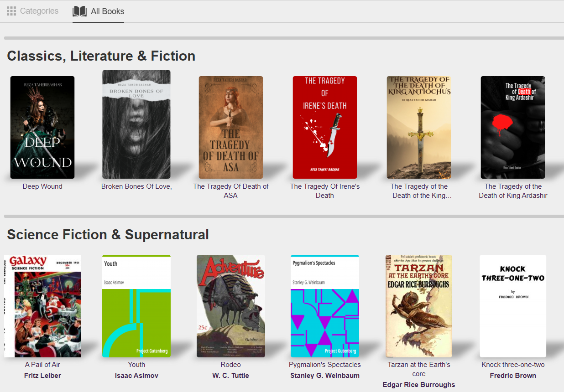
Task: Open The Tragedy of Irene's Death red cover
Action: click(325, 127)
